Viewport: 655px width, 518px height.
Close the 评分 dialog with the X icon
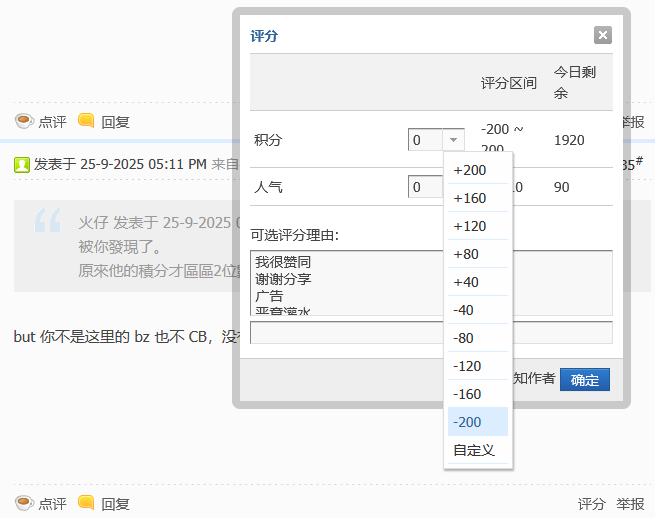[602, 35]
